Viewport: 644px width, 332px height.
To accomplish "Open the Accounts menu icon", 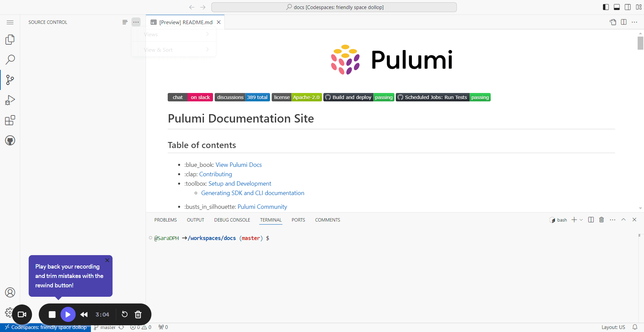I will [x=10, y=292].
